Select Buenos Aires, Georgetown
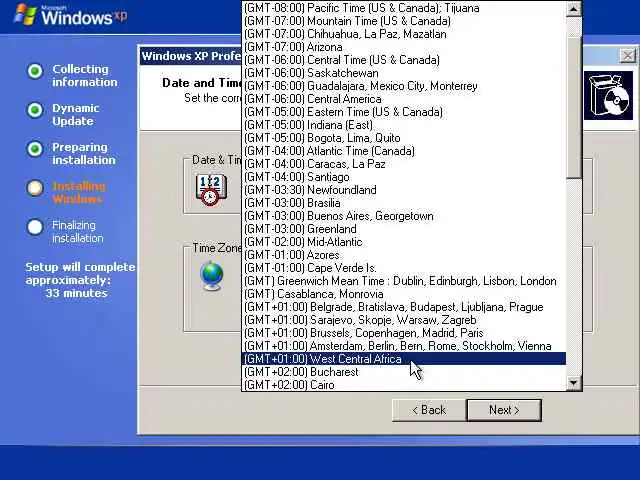 [x=404, y=216]
